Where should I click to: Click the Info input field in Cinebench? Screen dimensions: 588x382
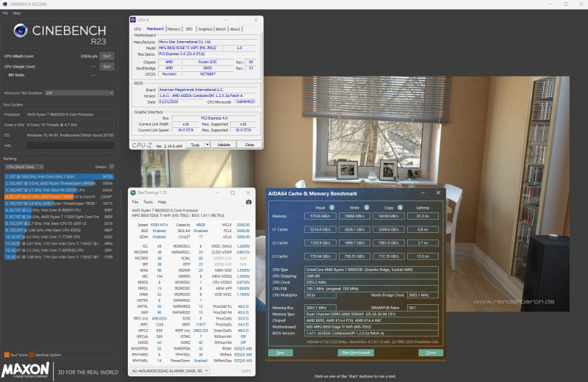pyautogui.click(x=70, y=145)
